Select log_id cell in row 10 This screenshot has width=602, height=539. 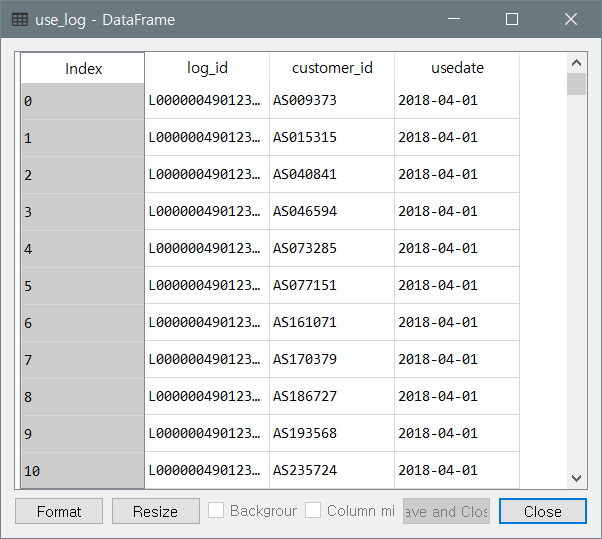click(x=207, y=470)
